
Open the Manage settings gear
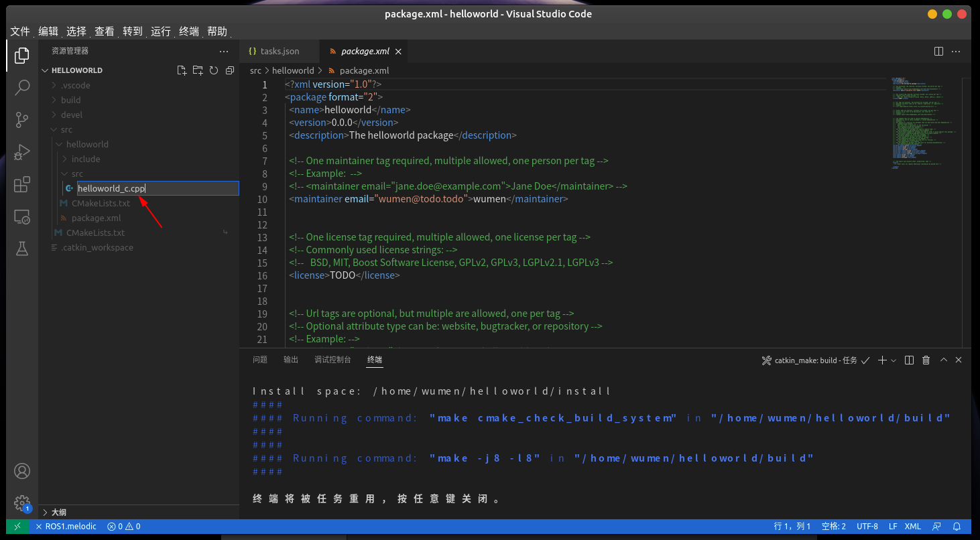point(22,502)
